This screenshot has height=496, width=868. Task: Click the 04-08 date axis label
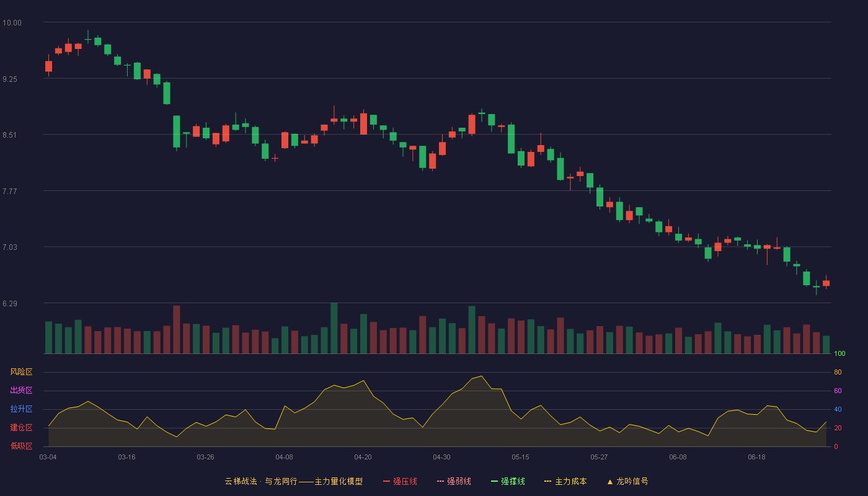(x=284, y=457)
